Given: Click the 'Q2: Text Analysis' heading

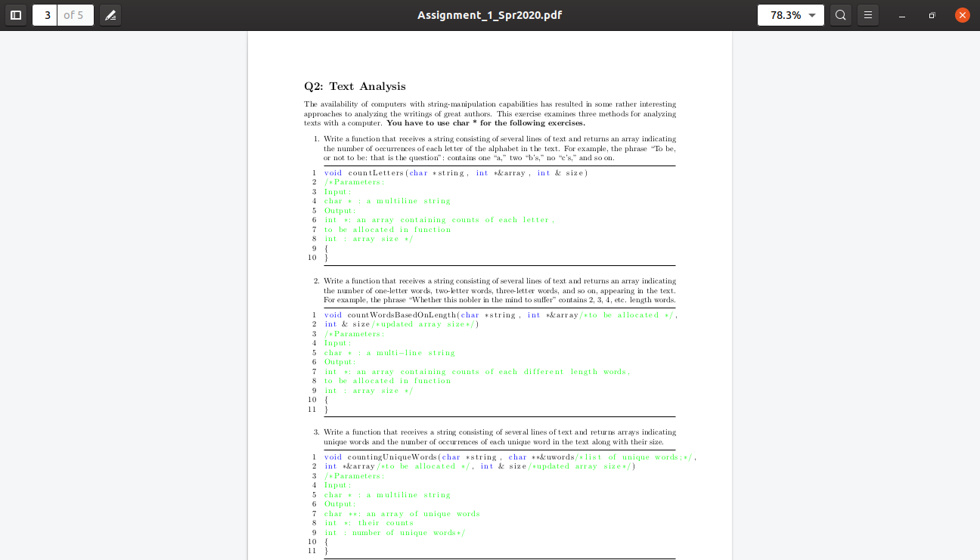Looking at the screenshot, I should coord(354,85).
